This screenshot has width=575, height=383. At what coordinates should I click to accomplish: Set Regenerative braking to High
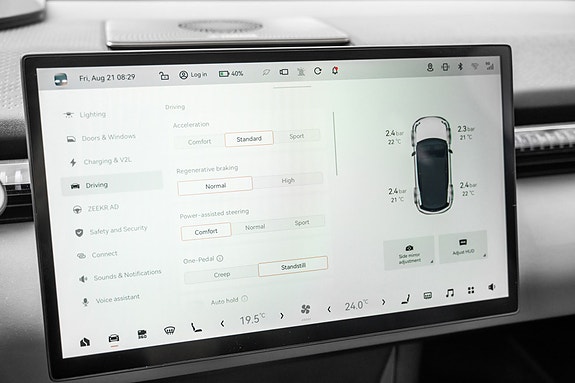(288, 180)
